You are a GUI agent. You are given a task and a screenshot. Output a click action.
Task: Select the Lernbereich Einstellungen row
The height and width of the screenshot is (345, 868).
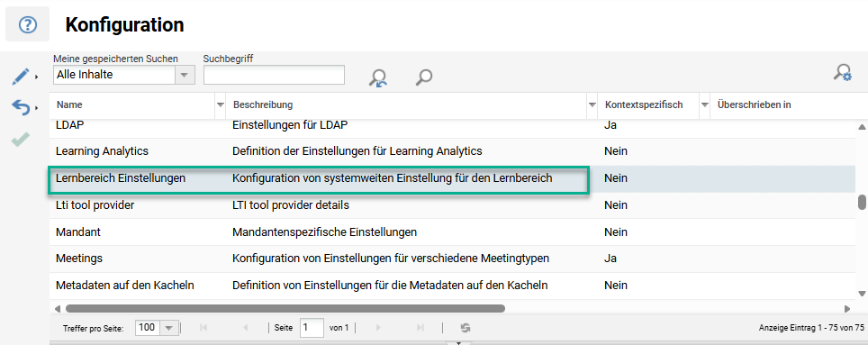pyautogui.click(x=452, y=178)
